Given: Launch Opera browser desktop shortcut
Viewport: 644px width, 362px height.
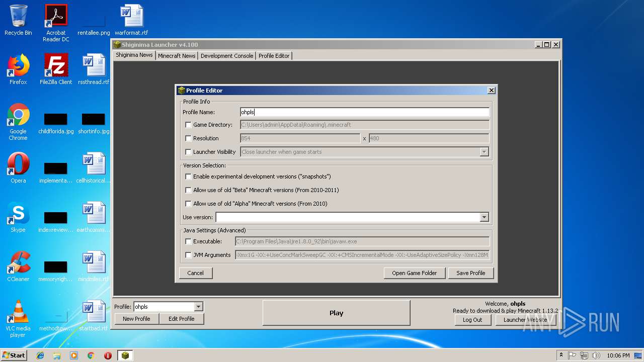Looking at the screenshot, I should click(18, 168).
